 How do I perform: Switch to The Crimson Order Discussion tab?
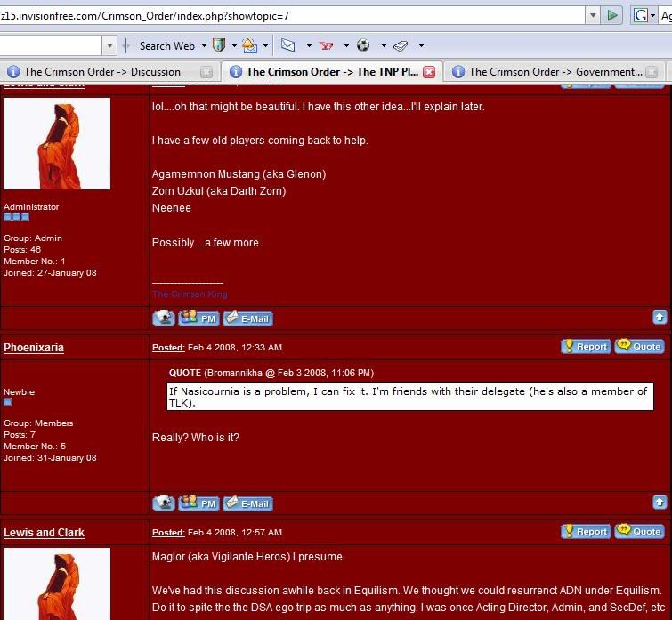[x=102, y=72]
